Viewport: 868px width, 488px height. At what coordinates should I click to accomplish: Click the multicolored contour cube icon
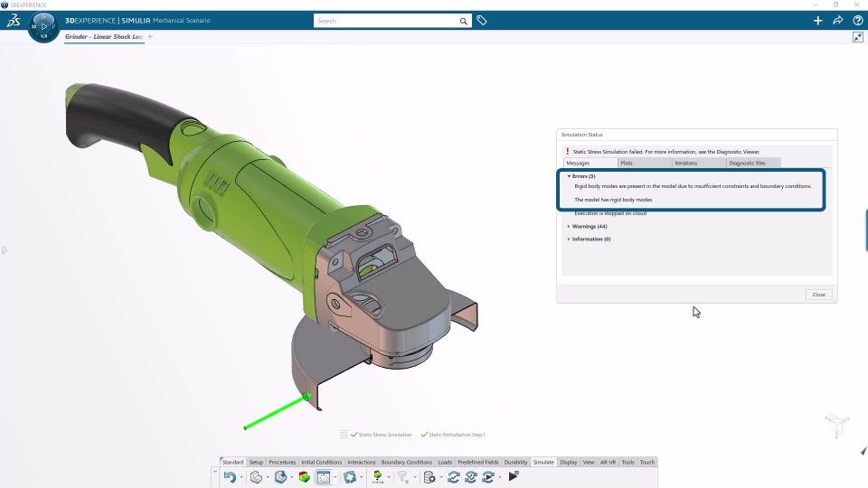[304, 477]
